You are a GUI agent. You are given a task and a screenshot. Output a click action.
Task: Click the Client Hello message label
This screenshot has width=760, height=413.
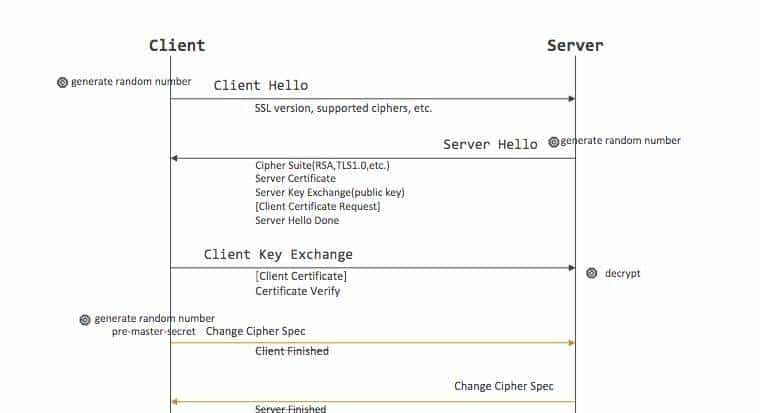261,85
